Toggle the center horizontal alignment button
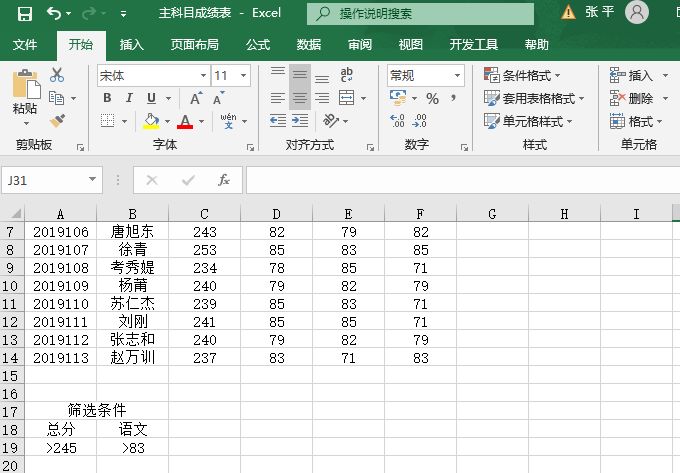The height and width of the screenshot is (473, 680). coord(300,98)
